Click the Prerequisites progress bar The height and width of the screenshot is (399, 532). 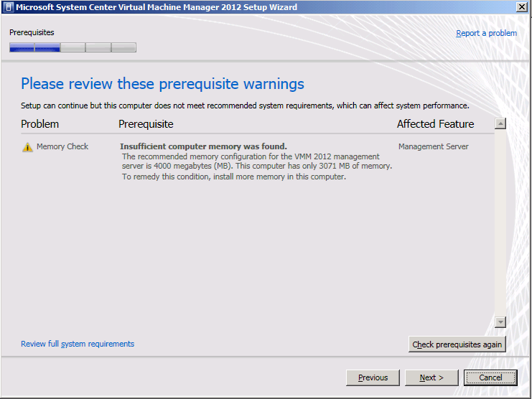tap(73, 47)
